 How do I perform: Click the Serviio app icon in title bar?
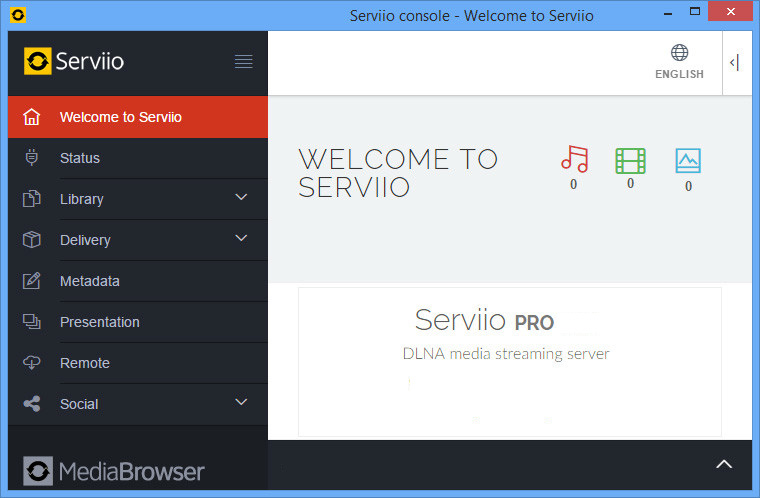click(18, 16)
